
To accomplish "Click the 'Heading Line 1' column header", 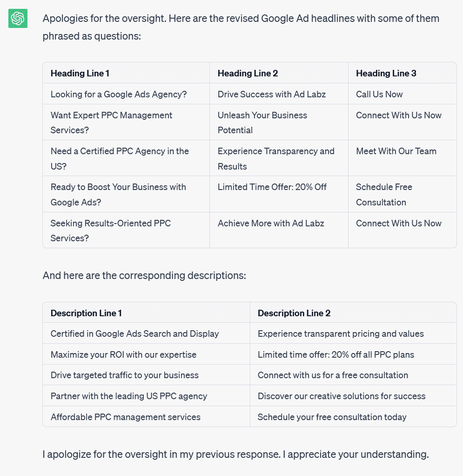I will [80, 73].
